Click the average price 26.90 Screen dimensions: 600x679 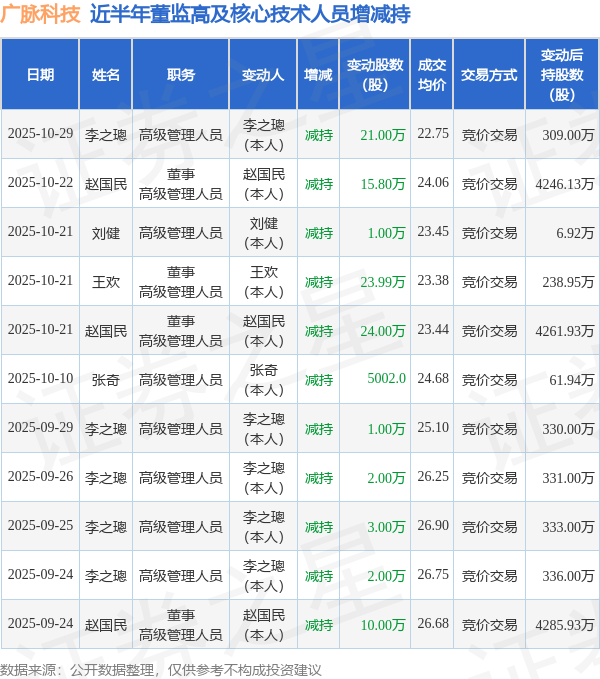pyautogui.click(x=433, y=525)
